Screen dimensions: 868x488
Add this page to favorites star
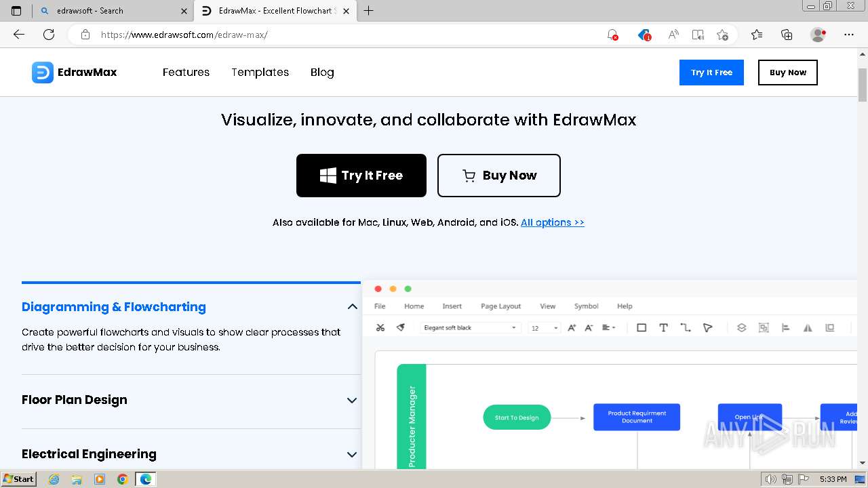click(723, 35)
